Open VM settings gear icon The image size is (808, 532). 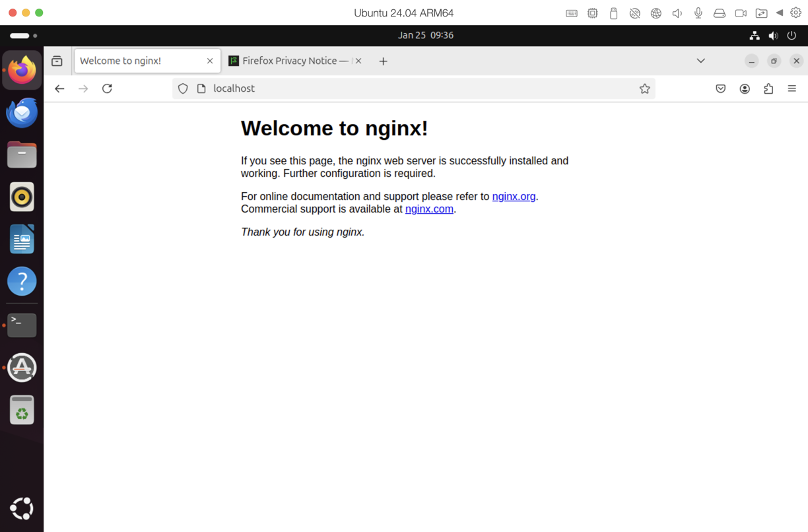pyautogui.click(x=796, y=13)
